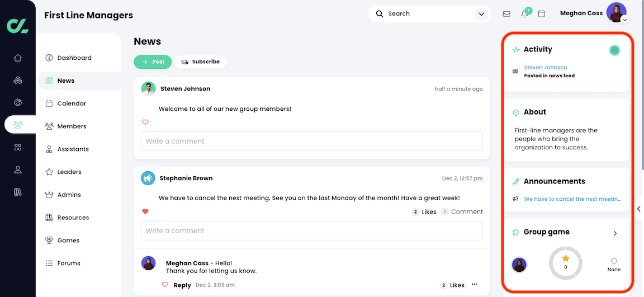The width and height of the screenshot is (644, 297).
Task: Expand Group game with the arrow
Action: [x=615, y=233]
